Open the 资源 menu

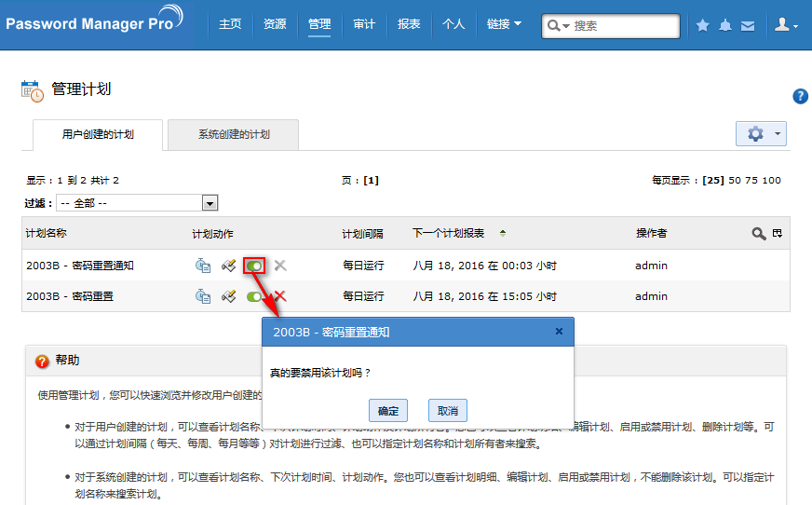click(x=275, y=24)
